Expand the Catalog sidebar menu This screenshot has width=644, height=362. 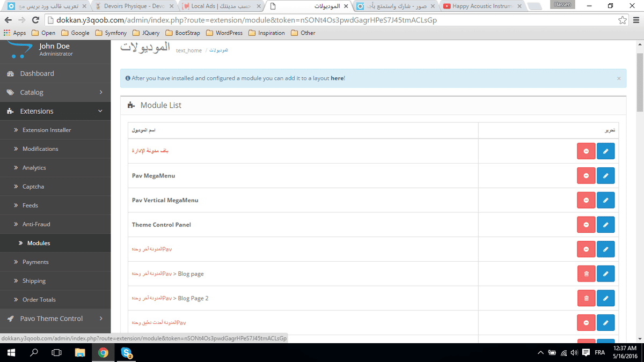[x=55, y=92]
